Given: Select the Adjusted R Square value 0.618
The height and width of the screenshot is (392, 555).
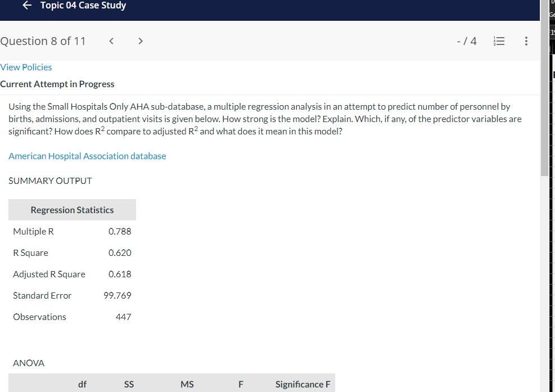Looking at the screenshot, I should (x=120, y=274).
